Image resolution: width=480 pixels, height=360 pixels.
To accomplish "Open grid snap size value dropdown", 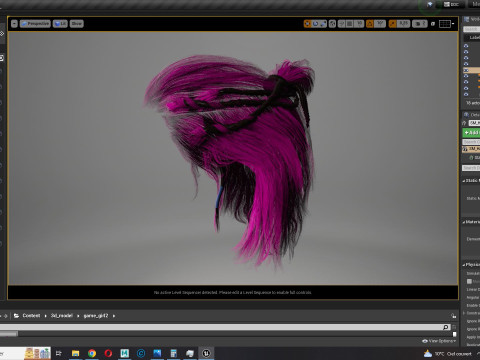I will coord(359,24).
